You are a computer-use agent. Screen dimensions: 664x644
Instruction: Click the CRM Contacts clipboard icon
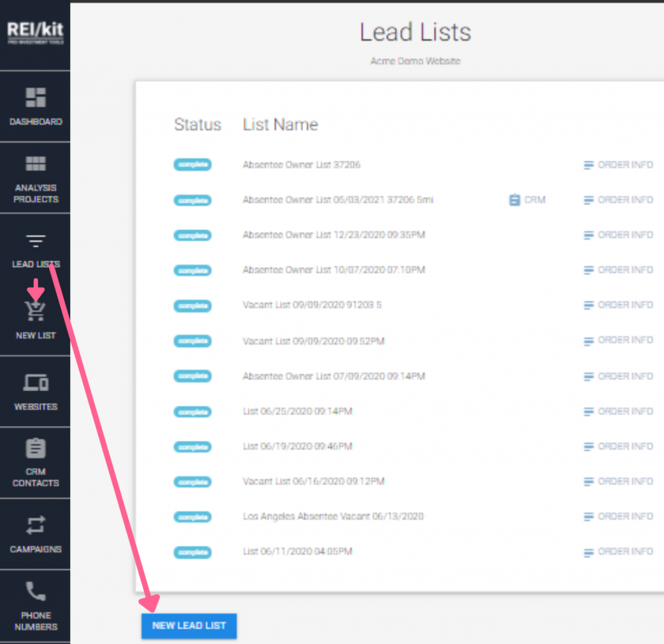35,447
